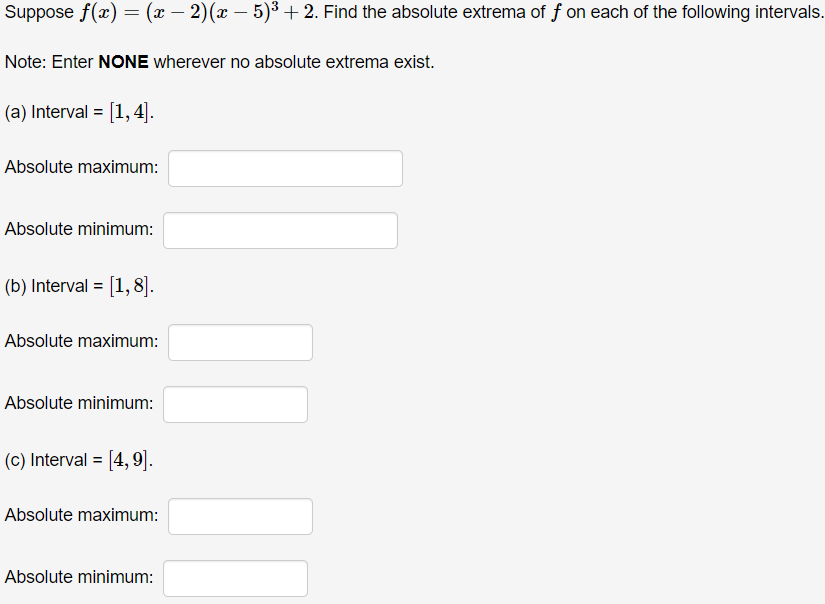Select the second answer box under part (b)
The width and height of the screenshot is (825, 604).
click(235, 404)
